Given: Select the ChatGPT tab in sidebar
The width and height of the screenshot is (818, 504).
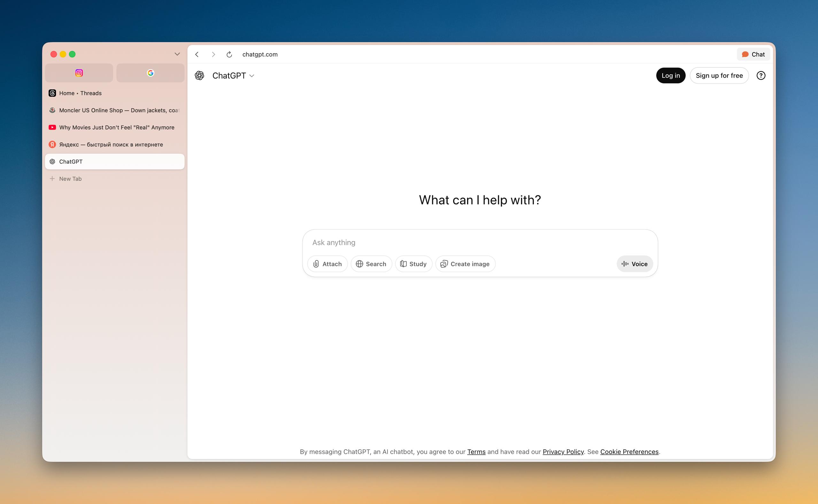Looking at the screenshot, I should click(x=115, y=162).
